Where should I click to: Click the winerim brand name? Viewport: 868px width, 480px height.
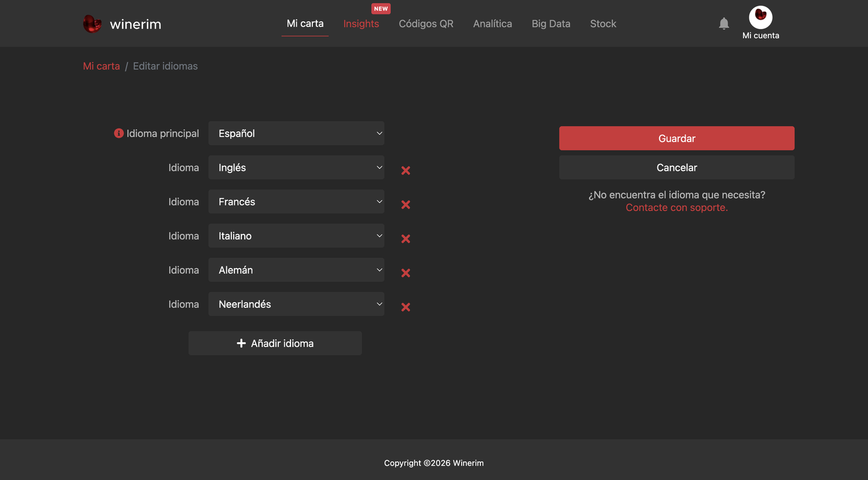click(135, 24)
